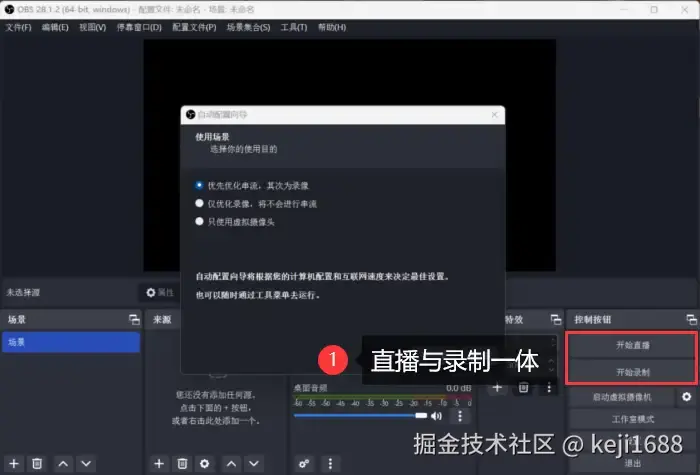Pop out the 控制按钮 panel
This screenshot has height=475, width=700.
tap(691, 319)
